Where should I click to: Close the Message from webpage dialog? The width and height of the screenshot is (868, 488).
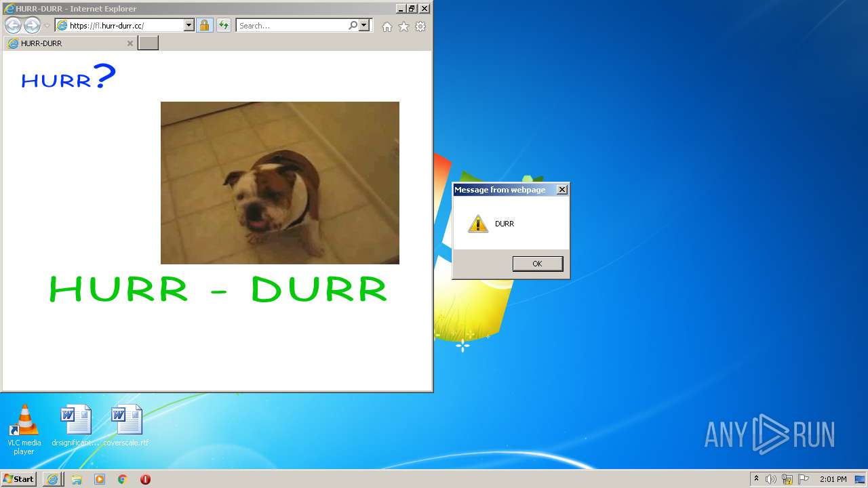click(562, 190)
